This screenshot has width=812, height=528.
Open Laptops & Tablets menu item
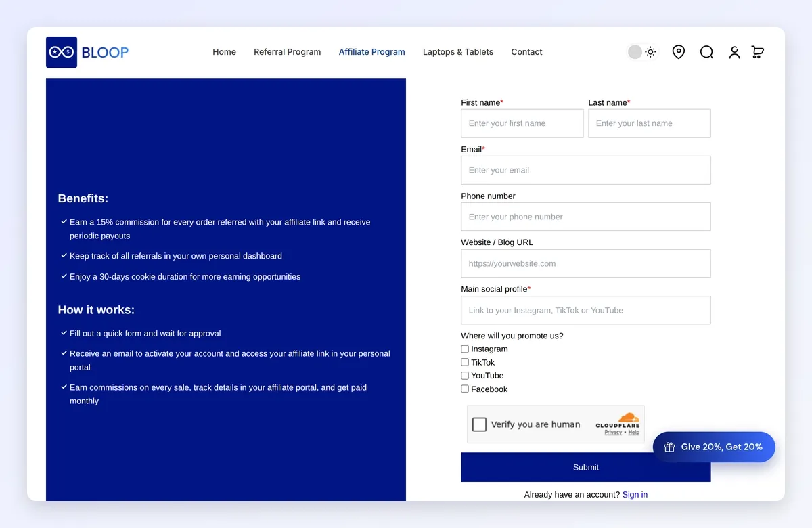pyautogui.click(x=458, y=52)
